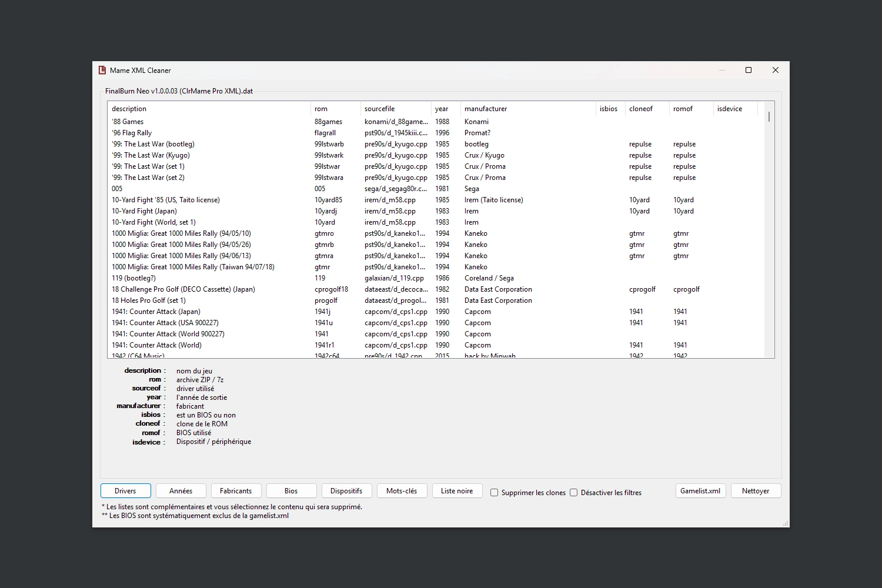
Task: Select 18 Challenge Pro Golf (DECO Cassette)
Action: pos(436,289)
